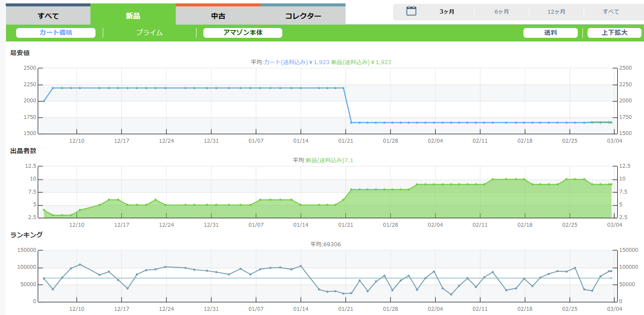
Task: Click the first data point in ランキング chart
Action: click(x=44, y=278)
